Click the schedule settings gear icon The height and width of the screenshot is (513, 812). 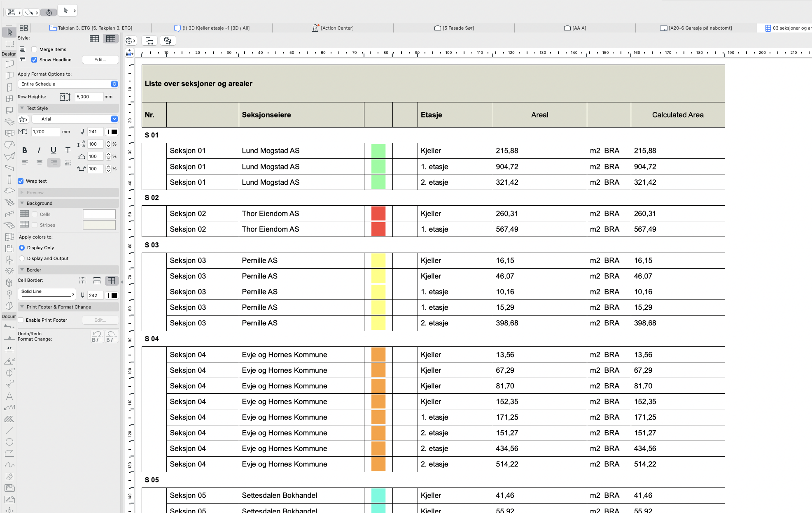[129, 41]
